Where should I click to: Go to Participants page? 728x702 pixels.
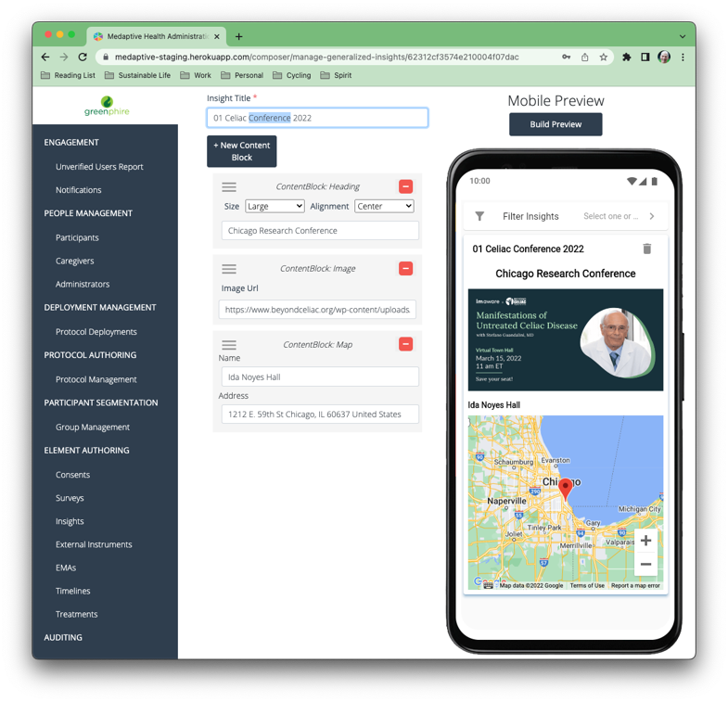click(x=77, y=237)
